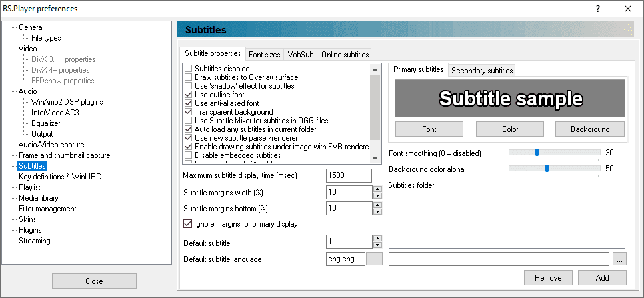Click the Font smoothing slider handle

[x=537, y=153]
